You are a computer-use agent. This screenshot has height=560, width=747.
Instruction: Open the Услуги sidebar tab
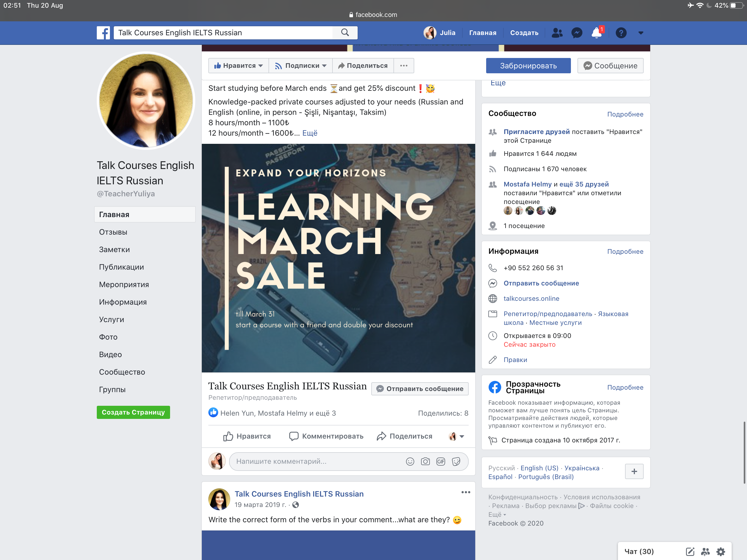tap(112, 320)
